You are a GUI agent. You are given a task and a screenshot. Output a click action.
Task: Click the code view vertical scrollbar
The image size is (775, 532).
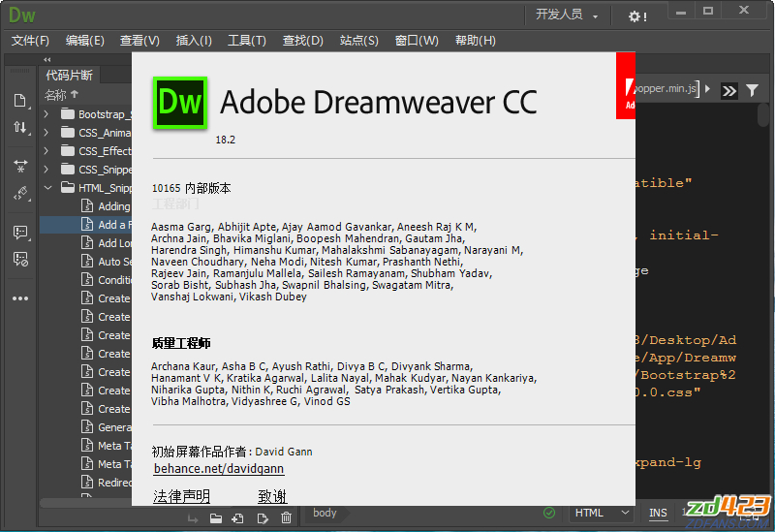763,113
